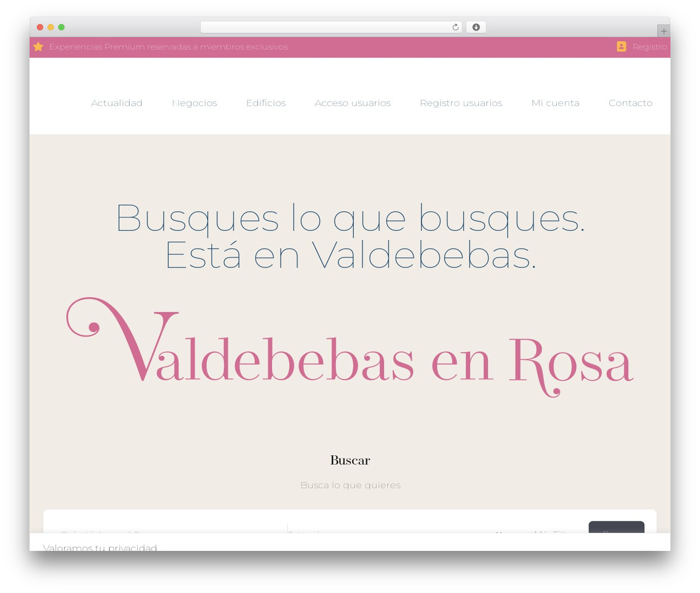Go to Acceso usuarios page

click(x=353, y=103)
